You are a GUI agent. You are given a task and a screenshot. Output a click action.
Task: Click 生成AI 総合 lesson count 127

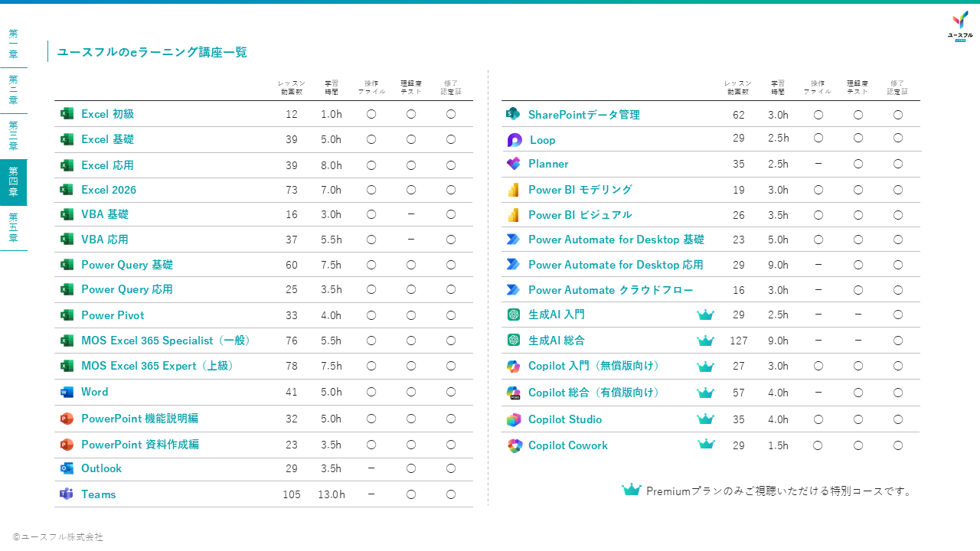coord(738,341)
